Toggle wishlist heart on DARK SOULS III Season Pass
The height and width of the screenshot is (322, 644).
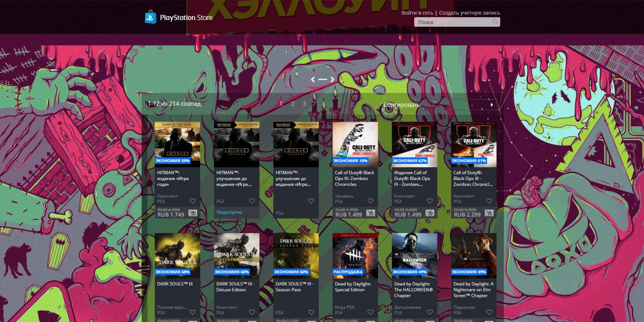pyautogui.click(x=311, y=312)
